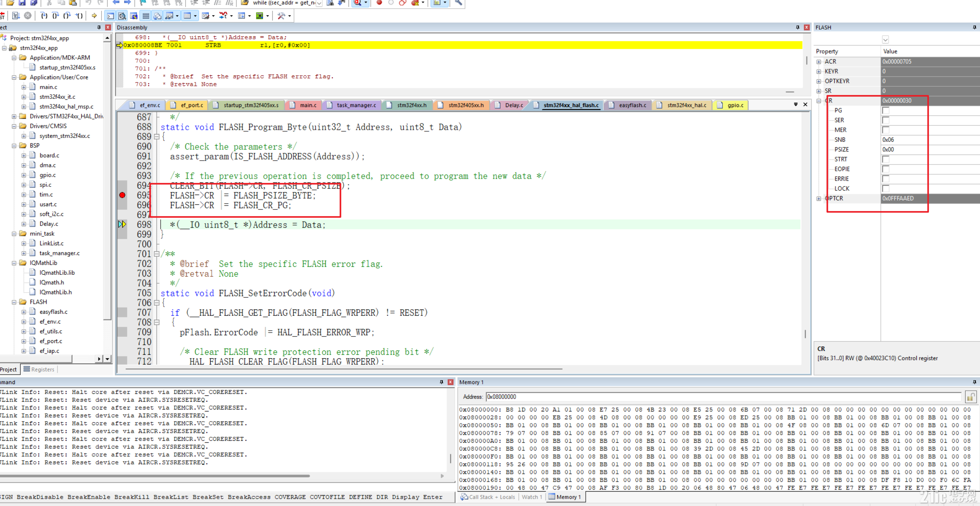Toggle the LOCK checkbox in FLASH CR
The width and height of the screenshot is (980, 506).
[x=886, y=188]
